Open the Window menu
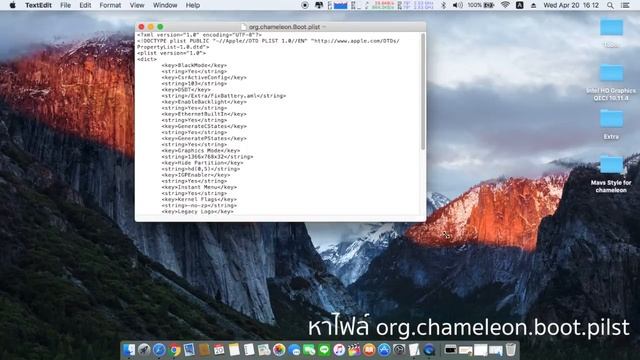The image size is (640, 360). click(165, 5)
